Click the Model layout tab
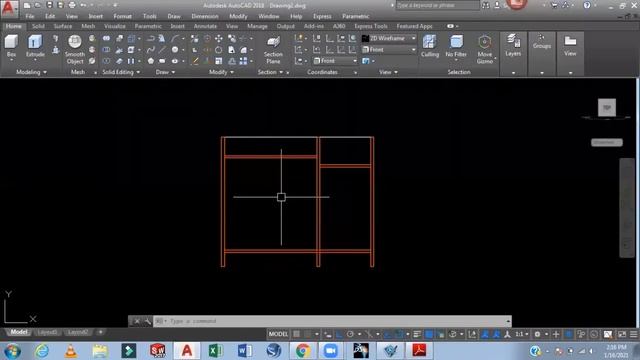Image resolution: width=640 pixels, height=360 pixels. click(x=19, y=332)
